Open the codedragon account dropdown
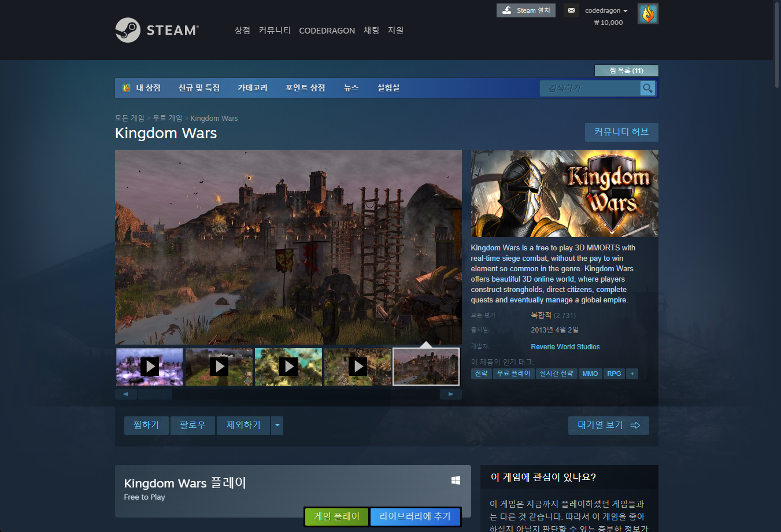 tap(606, 10)
